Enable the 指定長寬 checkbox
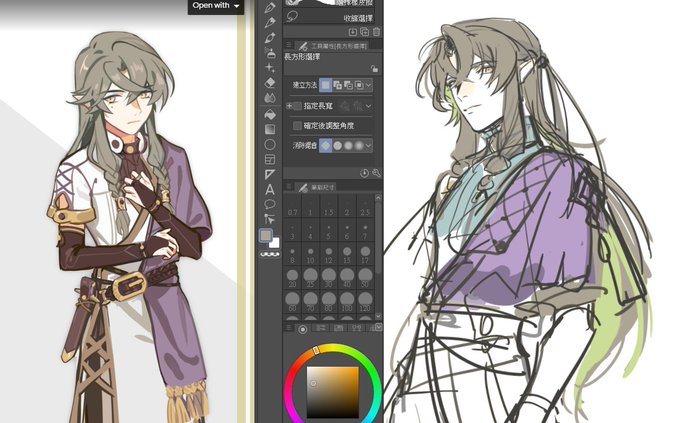The width and height of the screenshot is (680, 423). click(x=298, y=106)
